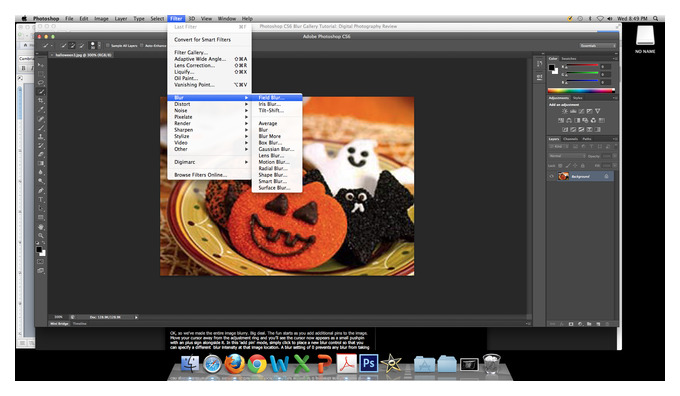Image resolution: width=680 pixels, height=396 pixels.
Task: Click the Photo Filter adjustment icon
Action: pos(585,120)
